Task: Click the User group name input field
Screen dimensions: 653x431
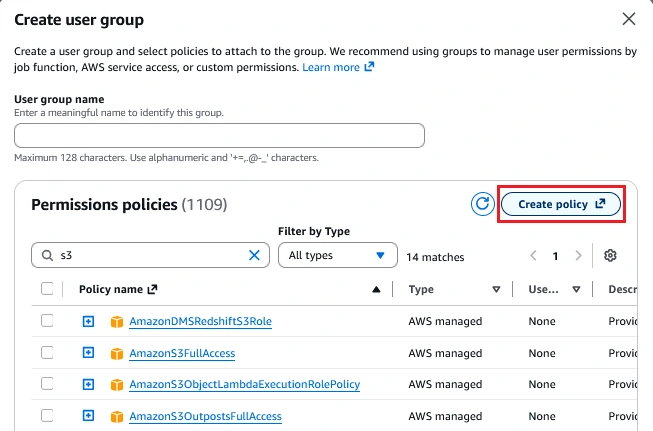Action: pyautogui.click(x=219, y=135)
